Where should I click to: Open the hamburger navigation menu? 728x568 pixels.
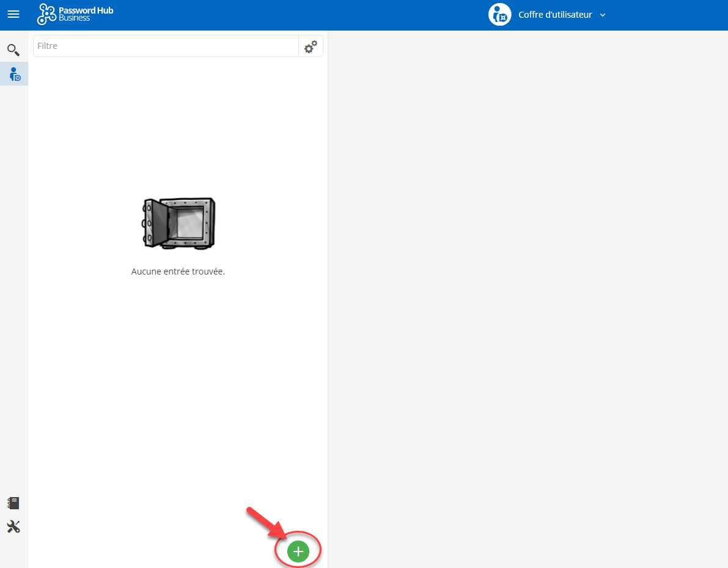(13, 14)
